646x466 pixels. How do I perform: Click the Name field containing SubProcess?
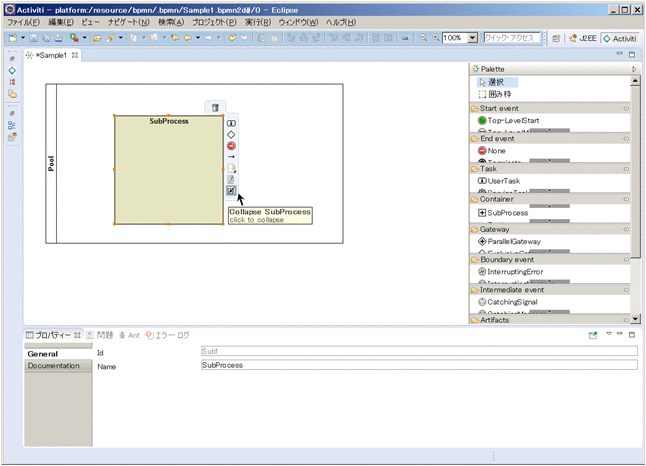tap(418, 365)
